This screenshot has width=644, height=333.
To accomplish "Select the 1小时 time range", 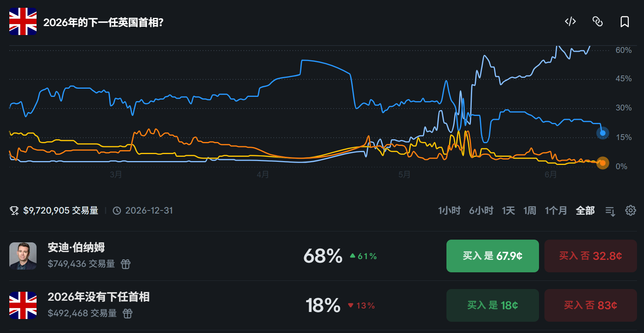I will 449,210.
